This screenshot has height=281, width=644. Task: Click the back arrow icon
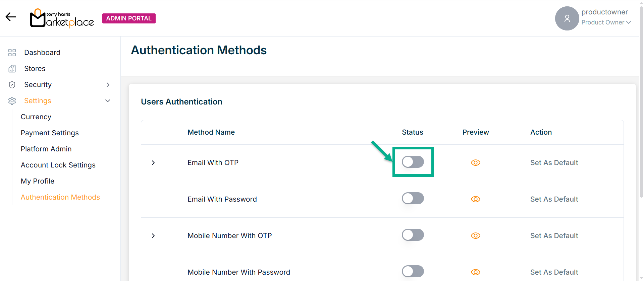point(11,17)
